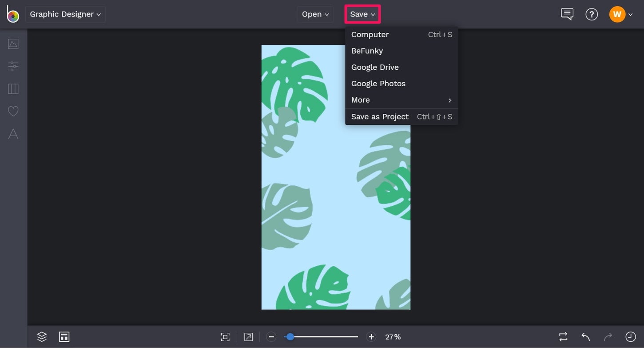Fit the canvas to the screen

tap(225, 336)
